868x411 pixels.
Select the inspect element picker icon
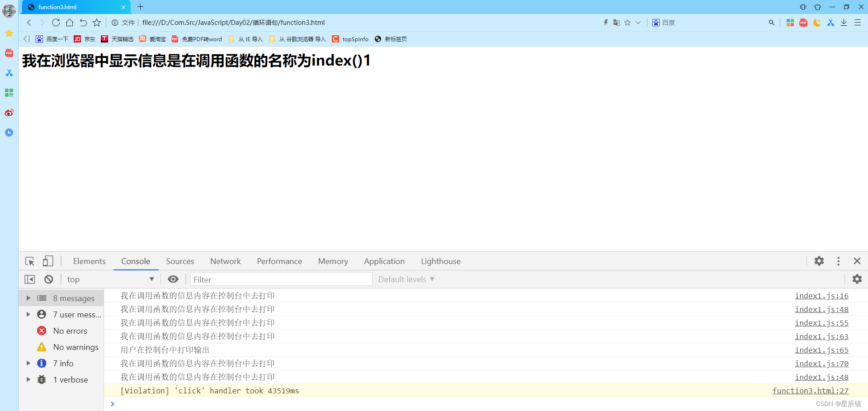[30, 261]
